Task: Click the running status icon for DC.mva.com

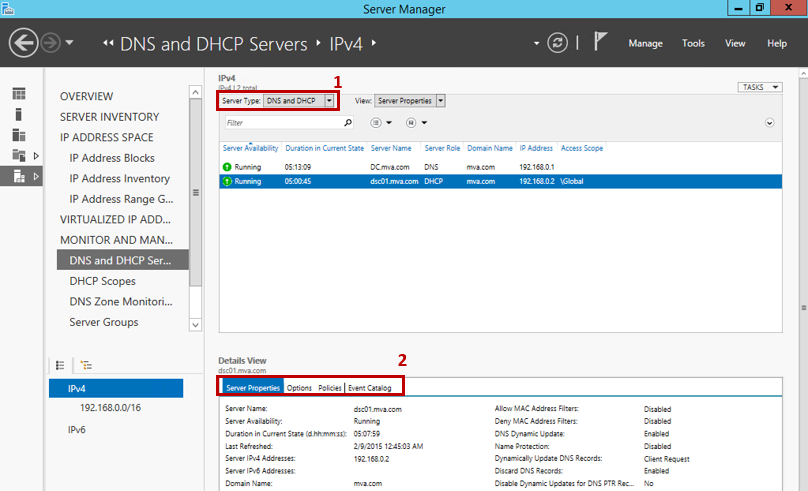Action: click(x=227, y=167)
